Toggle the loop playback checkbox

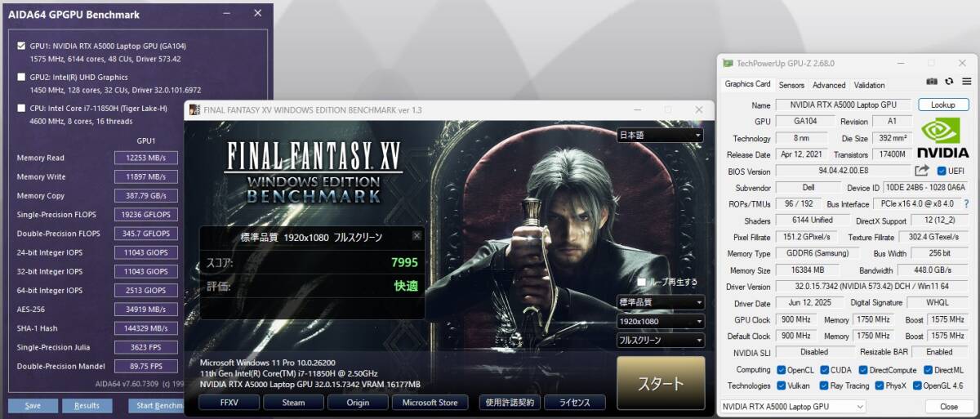pyautogui.click(x=642, y=282)
